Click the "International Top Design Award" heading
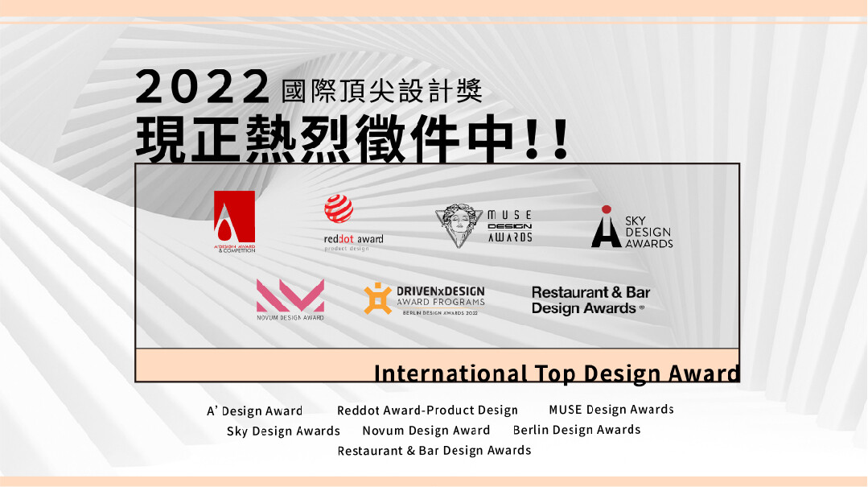The height and width of the screenshot is (487, 868). pos(557,374)
